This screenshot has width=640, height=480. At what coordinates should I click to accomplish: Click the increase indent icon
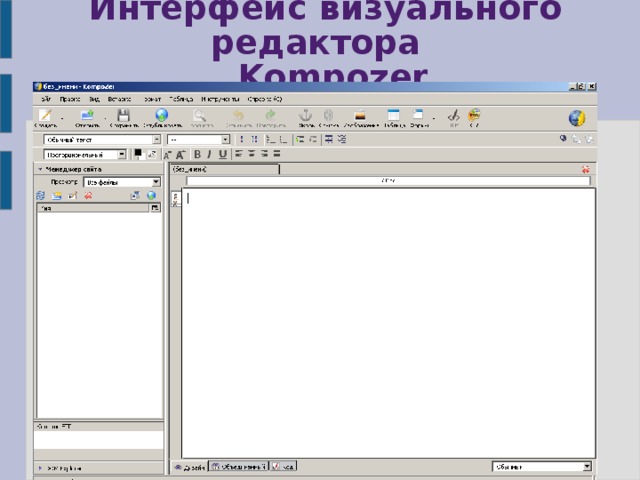coord(300,140)
